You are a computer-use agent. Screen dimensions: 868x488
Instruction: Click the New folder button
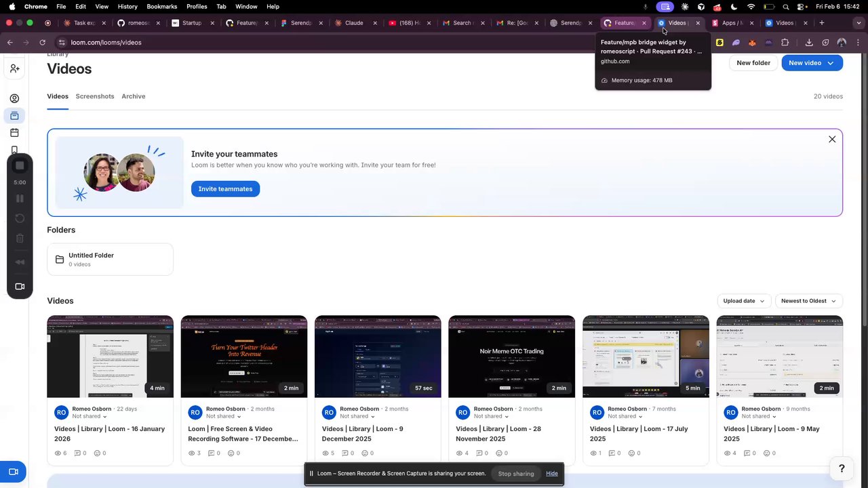753,63
